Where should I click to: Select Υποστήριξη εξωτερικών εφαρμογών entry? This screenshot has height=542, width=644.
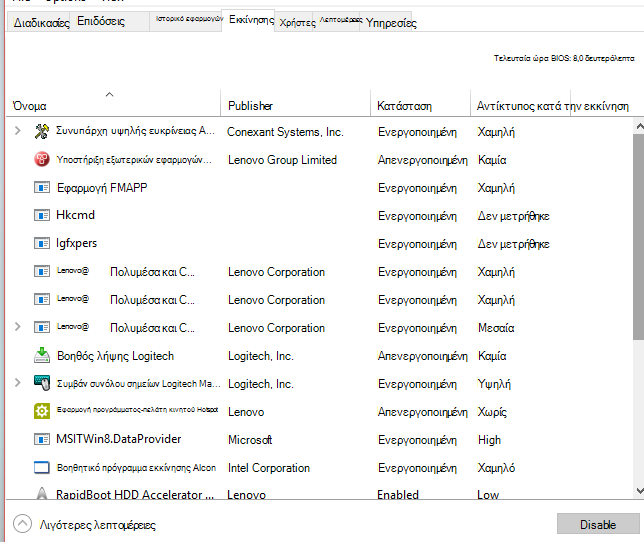pos(134,160)
